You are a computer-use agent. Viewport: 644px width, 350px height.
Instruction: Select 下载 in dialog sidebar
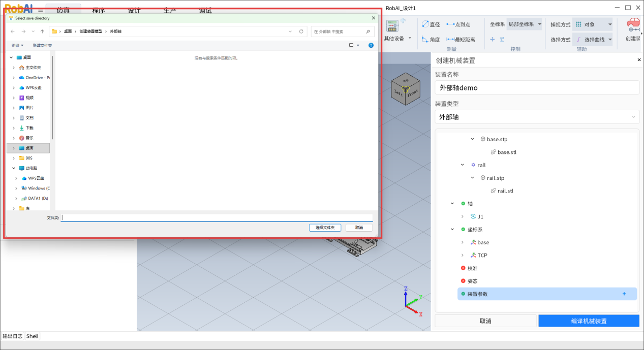[29, 128]
